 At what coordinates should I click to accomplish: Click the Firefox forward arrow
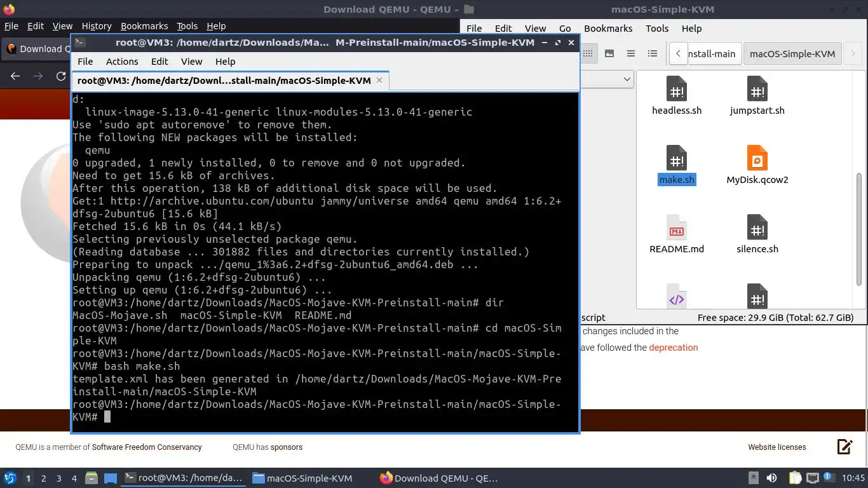38,76
